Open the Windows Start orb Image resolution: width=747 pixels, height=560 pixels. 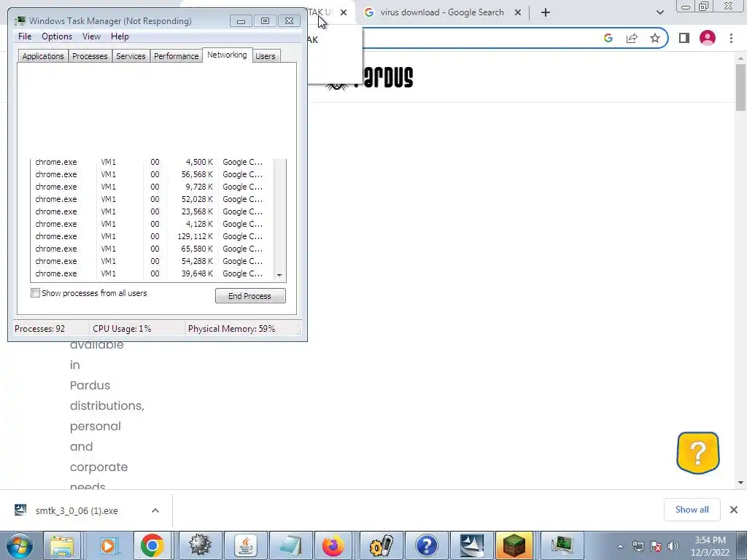[x=19, y=545]
